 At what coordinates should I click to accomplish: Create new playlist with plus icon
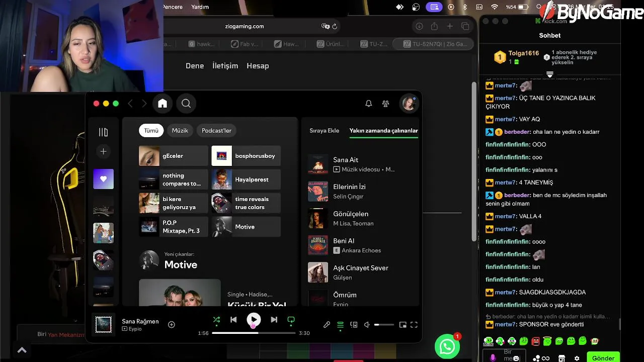click(x=103, y=151)
